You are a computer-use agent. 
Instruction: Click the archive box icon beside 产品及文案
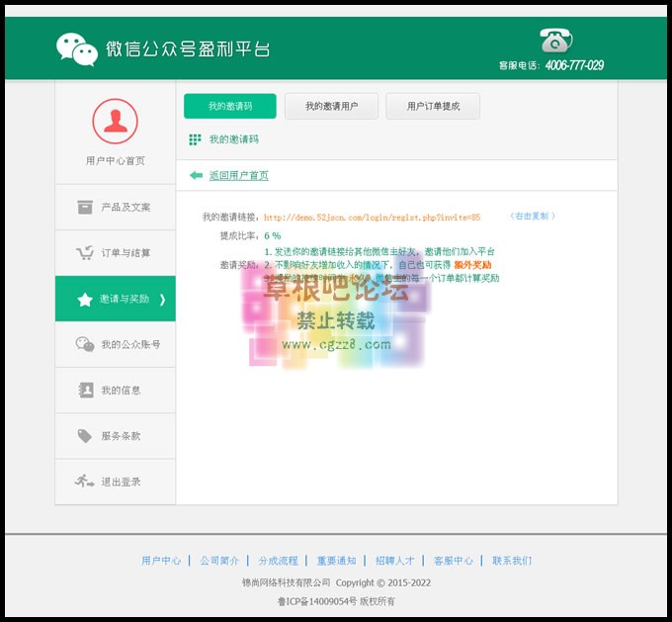point(85,208)
